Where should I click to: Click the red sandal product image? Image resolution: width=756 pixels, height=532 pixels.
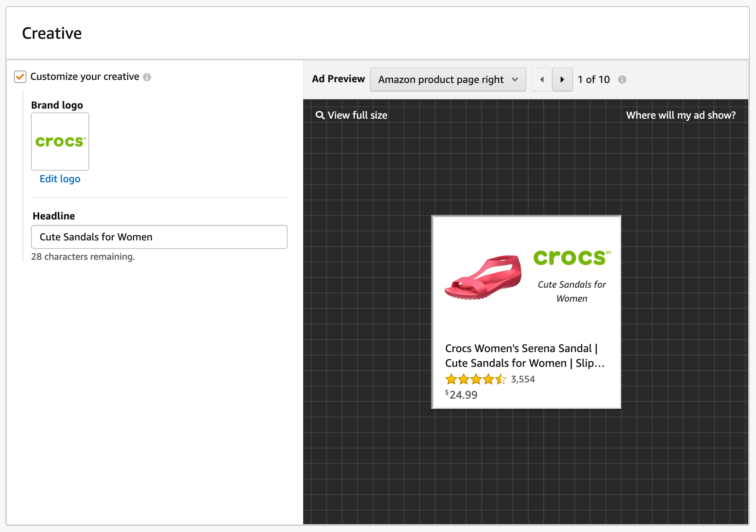click(x=483, y=277)
